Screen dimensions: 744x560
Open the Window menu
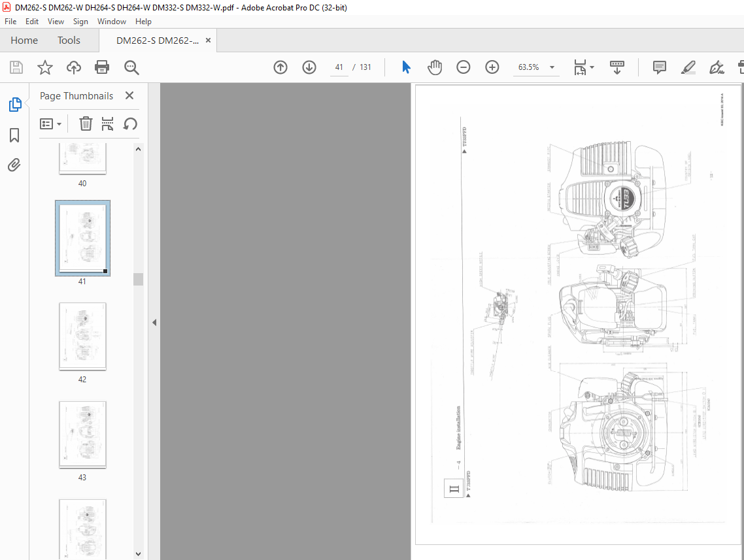coord(112,22)
